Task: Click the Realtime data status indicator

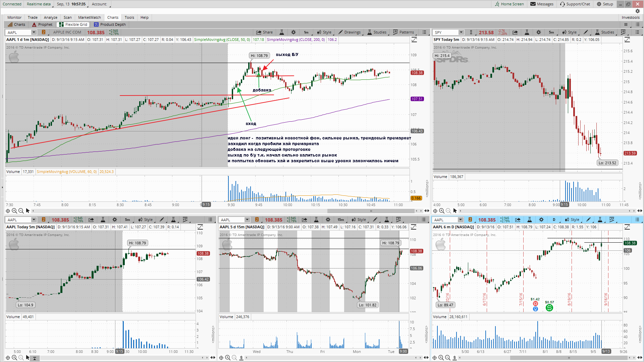Action: (39, 4)
